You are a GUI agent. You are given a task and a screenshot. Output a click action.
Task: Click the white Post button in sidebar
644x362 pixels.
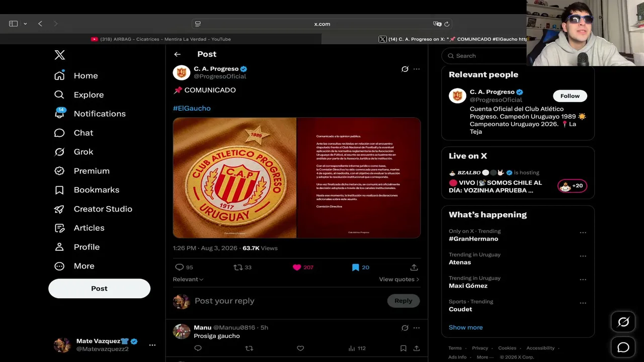99,289
